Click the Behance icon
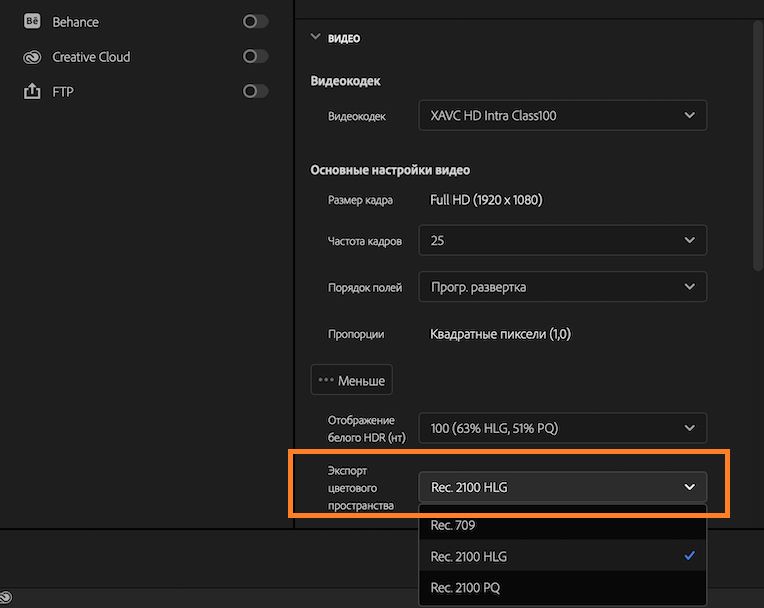Viewport: 764px width, 608px height. coord(32,22)
